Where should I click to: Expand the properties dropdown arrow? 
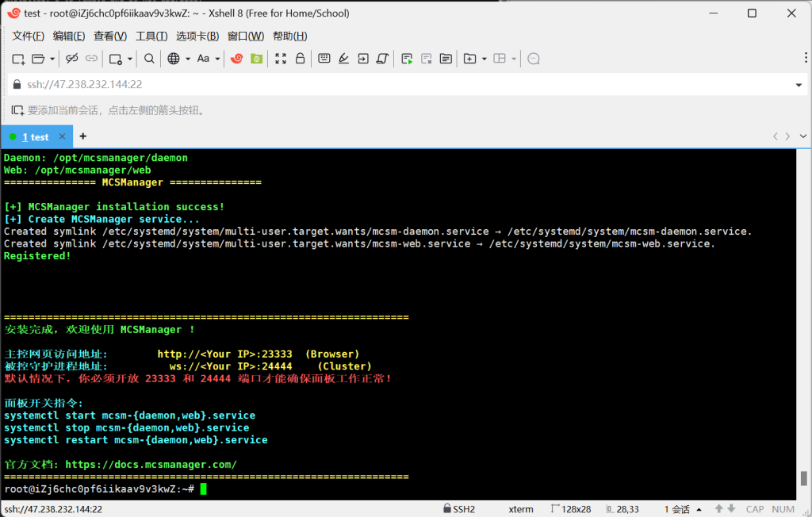click(x=130, y=59)
